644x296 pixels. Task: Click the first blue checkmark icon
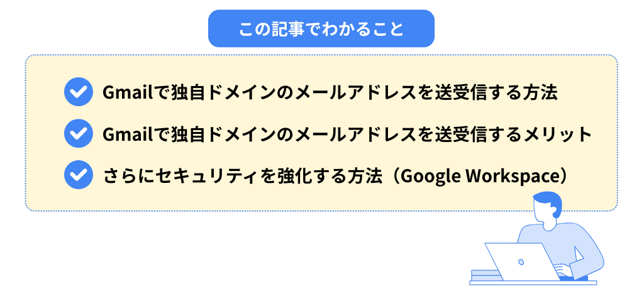point(79,93)
